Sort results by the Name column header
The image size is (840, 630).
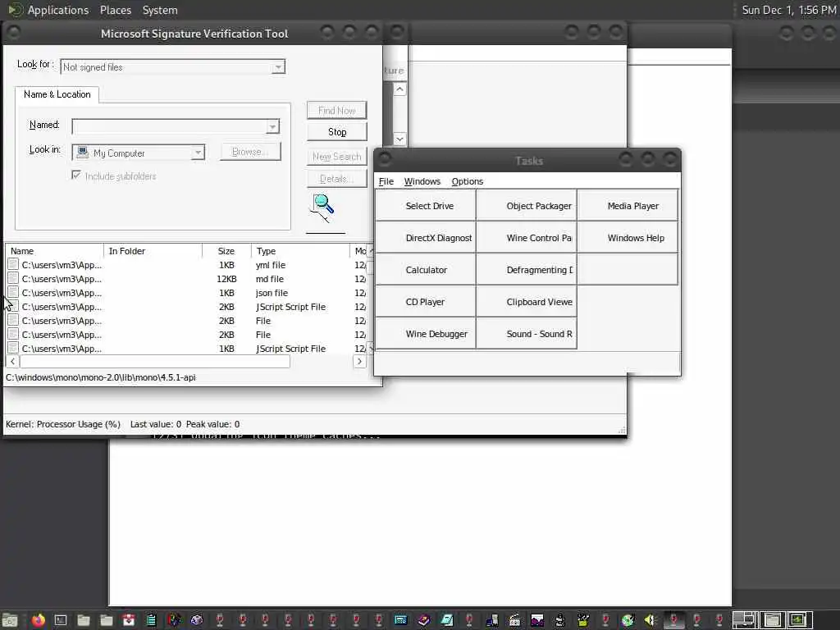tap(54, 251)
